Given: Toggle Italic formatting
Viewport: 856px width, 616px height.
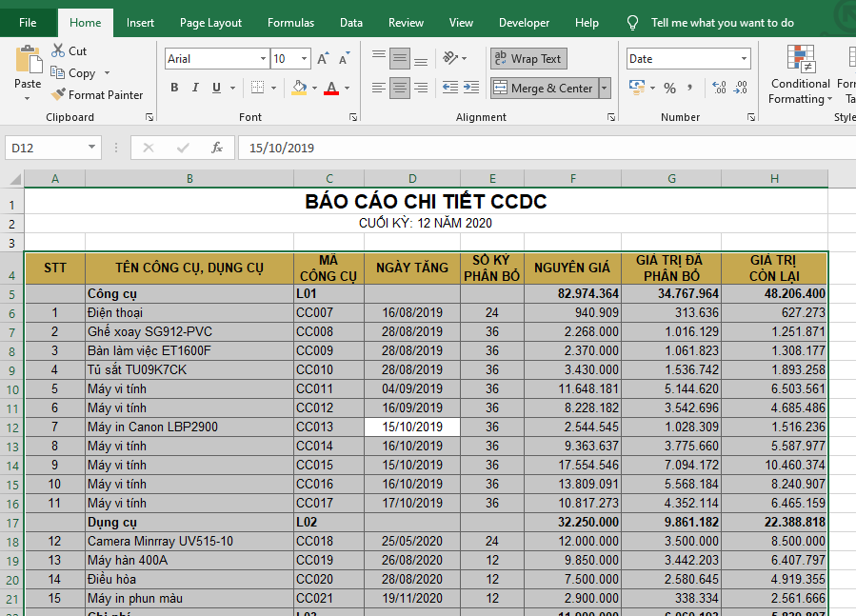Looking at the screenshot, I should [195, 89].
